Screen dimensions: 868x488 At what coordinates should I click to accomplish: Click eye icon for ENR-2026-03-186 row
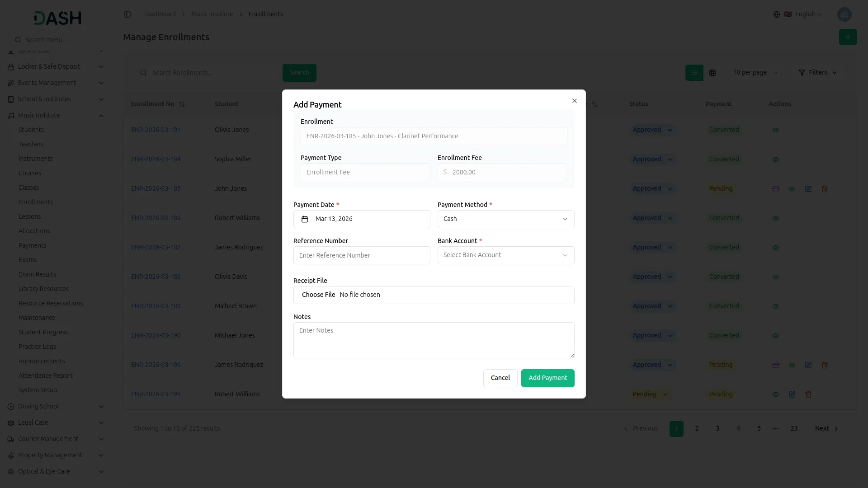coord(776,218)
